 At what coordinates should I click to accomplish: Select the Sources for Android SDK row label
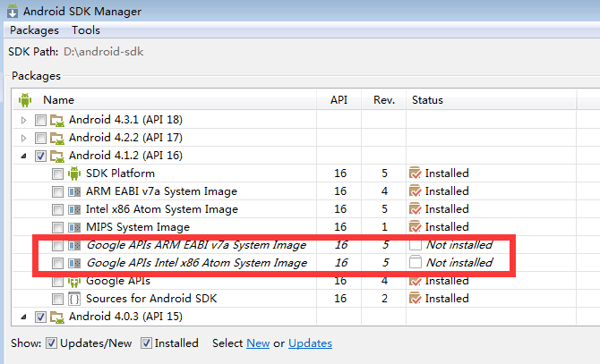pos(151,299)
